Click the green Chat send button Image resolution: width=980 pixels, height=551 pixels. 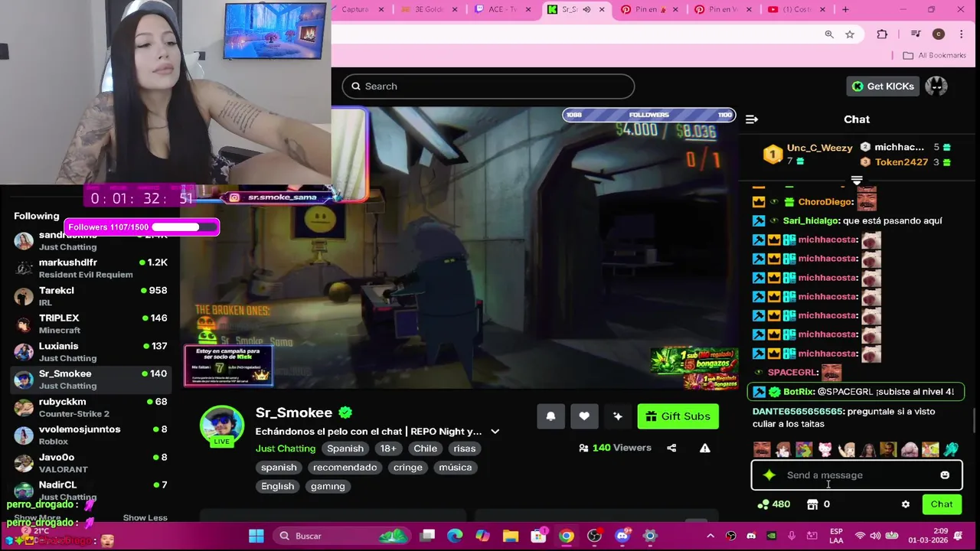click(942, 504)
